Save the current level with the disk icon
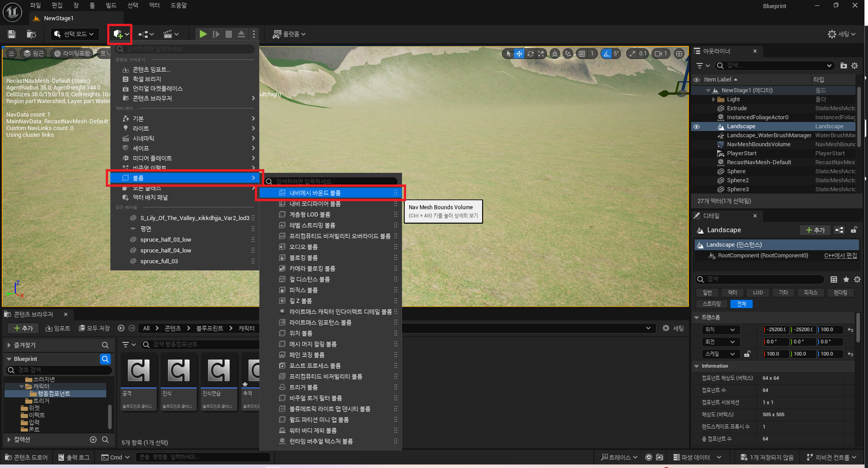Screen dimensions: 868x468 point(12,34)
